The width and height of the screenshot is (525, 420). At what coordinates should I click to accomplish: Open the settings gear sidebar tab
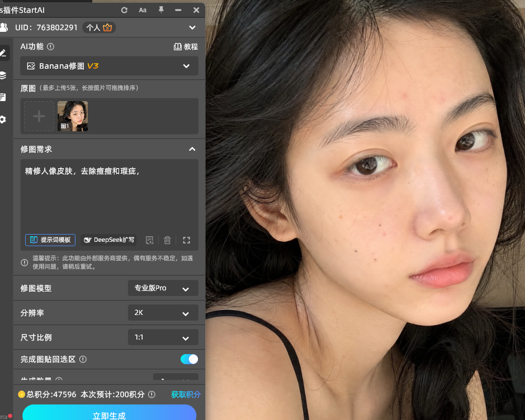click(3, 120)
